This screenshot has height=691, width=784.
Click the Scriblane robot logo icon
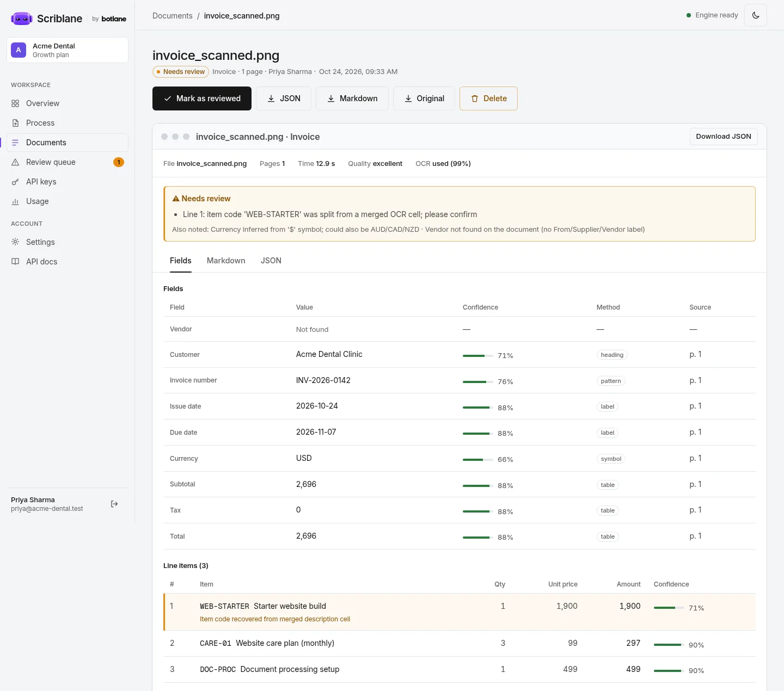point(21,18)
